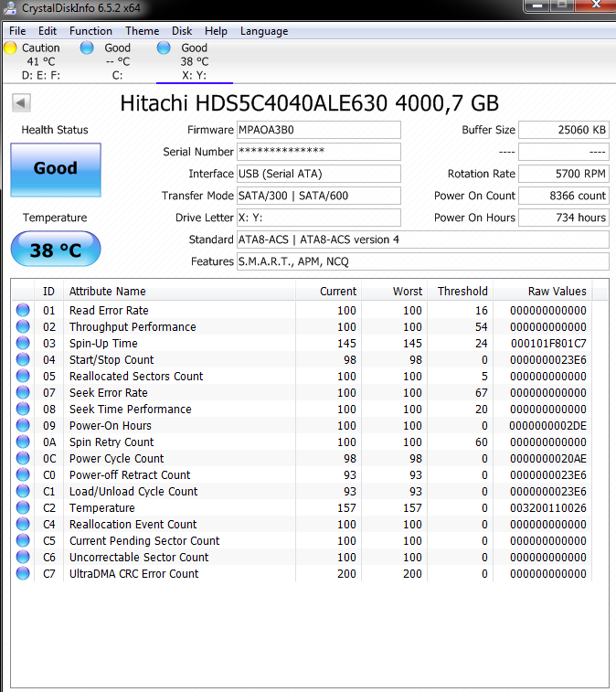Click the Firmware field MPAOA3B0
The height and width of the screenshot is (692, 616).
[319, 130]
